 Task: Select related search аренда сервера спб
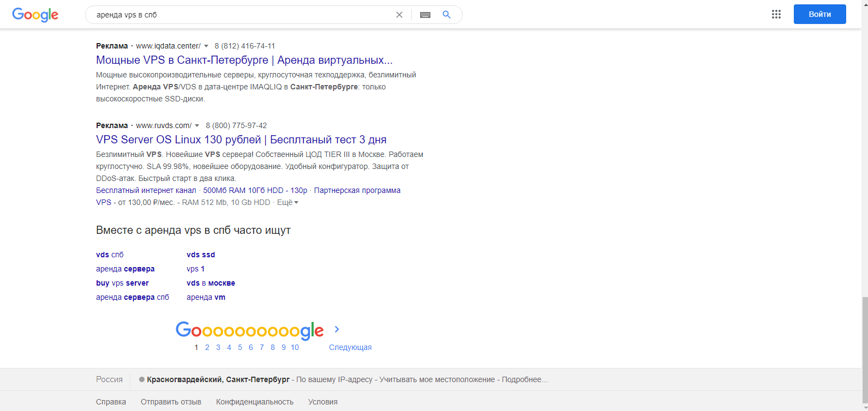133,297
